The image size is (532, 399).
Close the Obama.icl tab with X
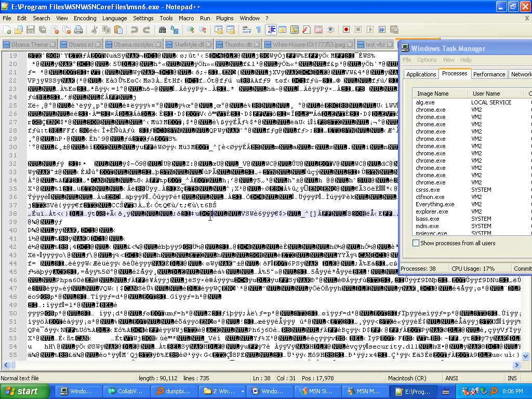(x=98, y=45)
